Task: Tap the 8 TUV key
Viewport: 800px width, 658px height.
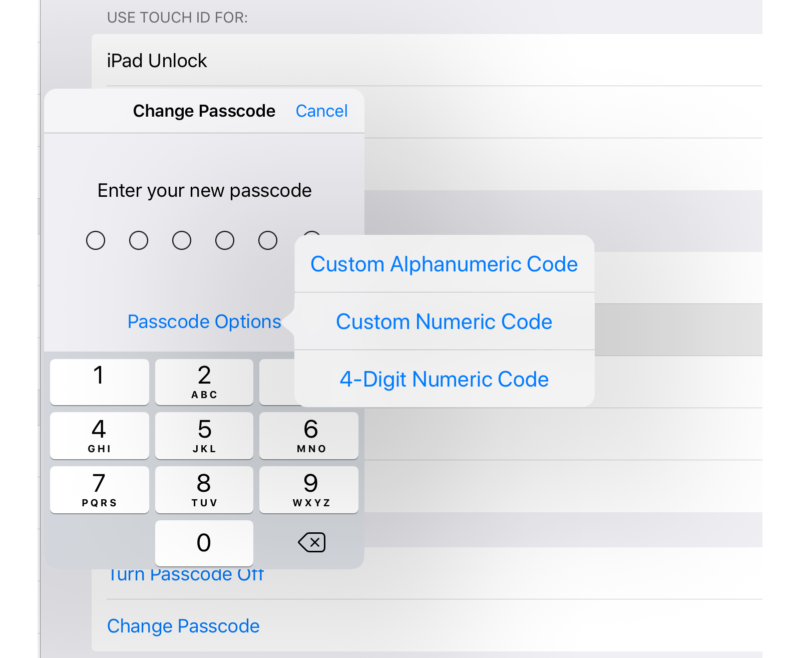Action: point(204,489)
